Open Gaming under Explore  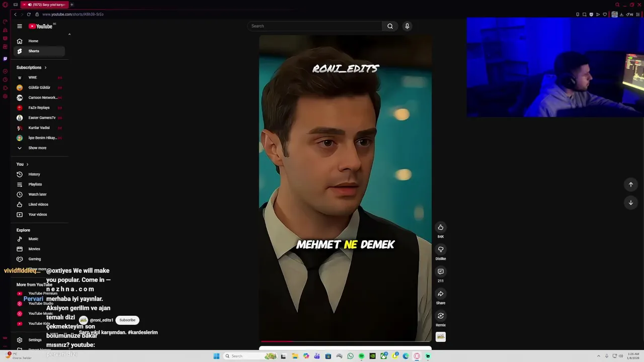pos(39,259)
